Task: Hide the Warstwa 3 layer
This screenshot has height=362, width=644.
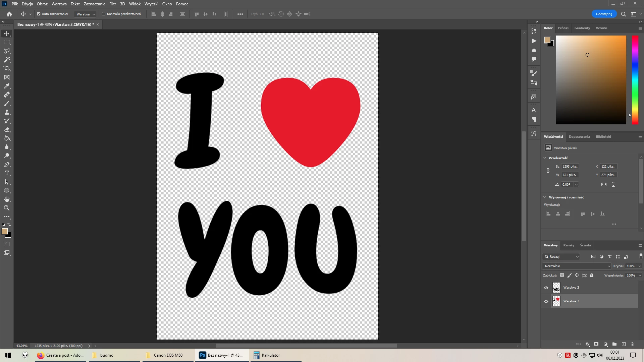Action: coord(546,288)
